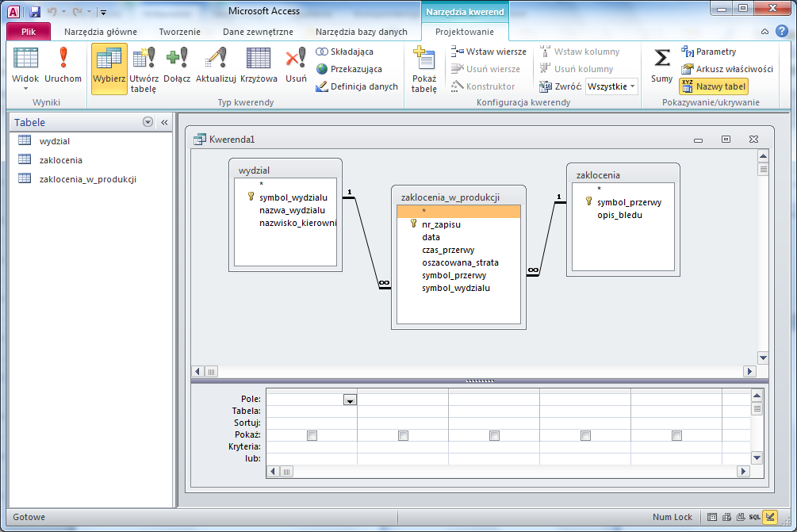Toggle Nazwy tabel row display
797x532 pixels.
[714, 86]
